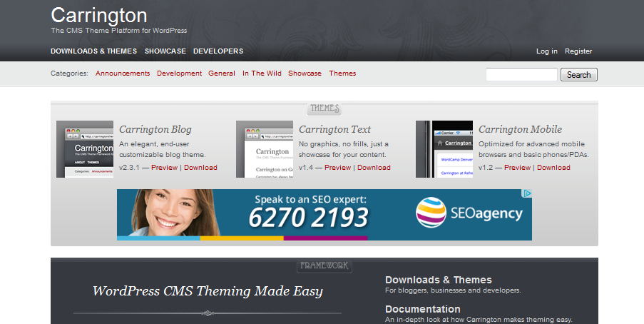Image resolution: width=644 pixels, height=324 pixels.
Task: Select the Development category
Action: click(x=179, y=74)
